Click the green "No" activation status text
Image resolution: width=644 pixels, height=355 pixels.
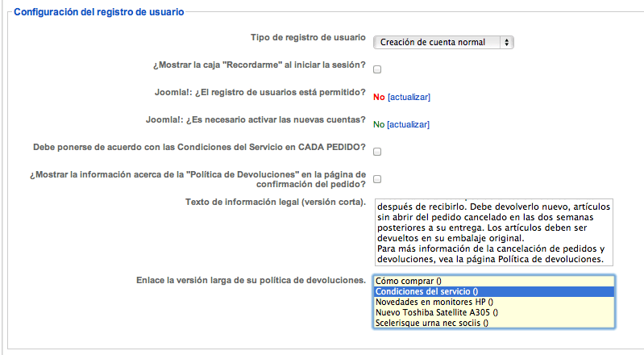click(x=379, y=124)
